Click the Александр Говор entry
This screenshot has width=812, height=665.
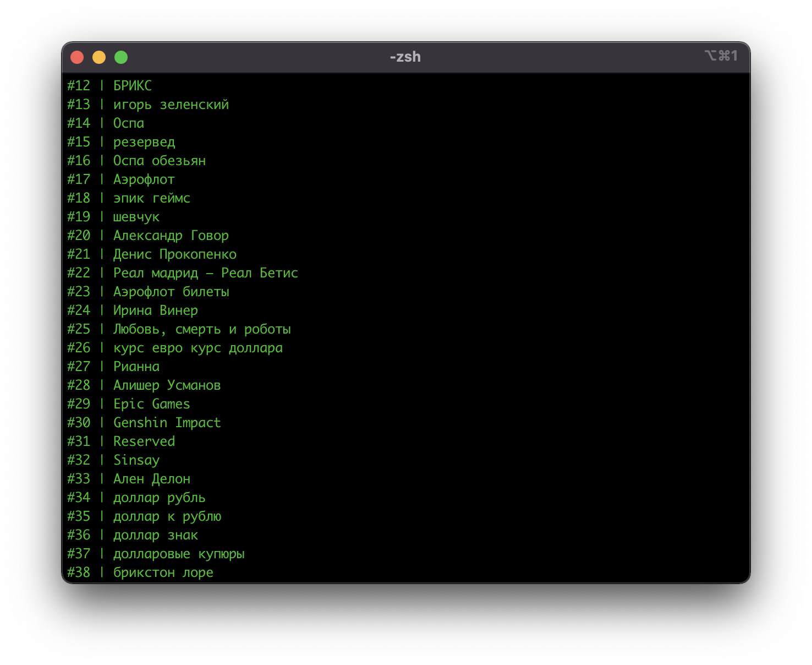[x=171, y=236]
